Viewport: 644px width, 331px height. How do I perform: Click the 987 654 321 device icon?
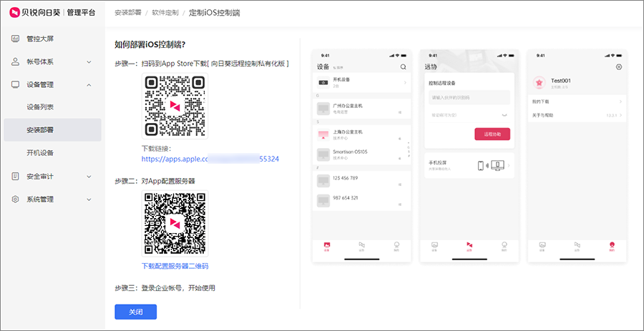323,201
